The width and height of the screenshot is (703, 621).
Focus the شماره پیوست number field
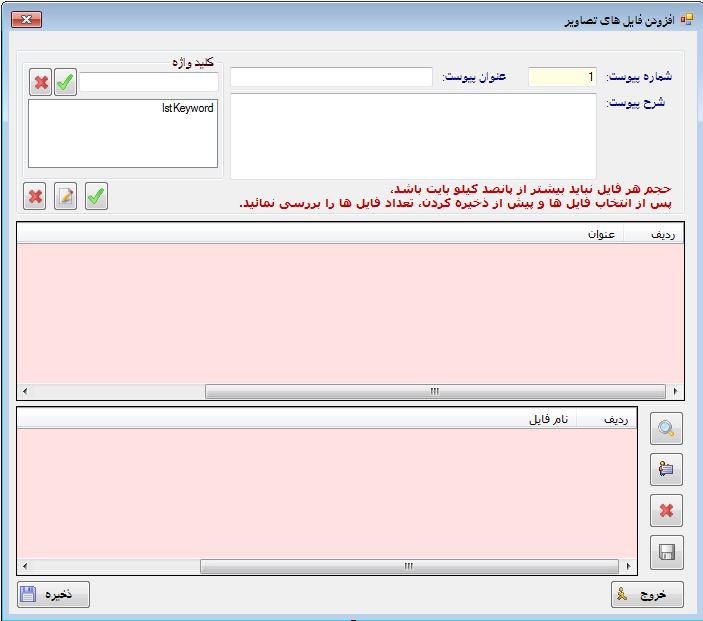pos(563,77)
